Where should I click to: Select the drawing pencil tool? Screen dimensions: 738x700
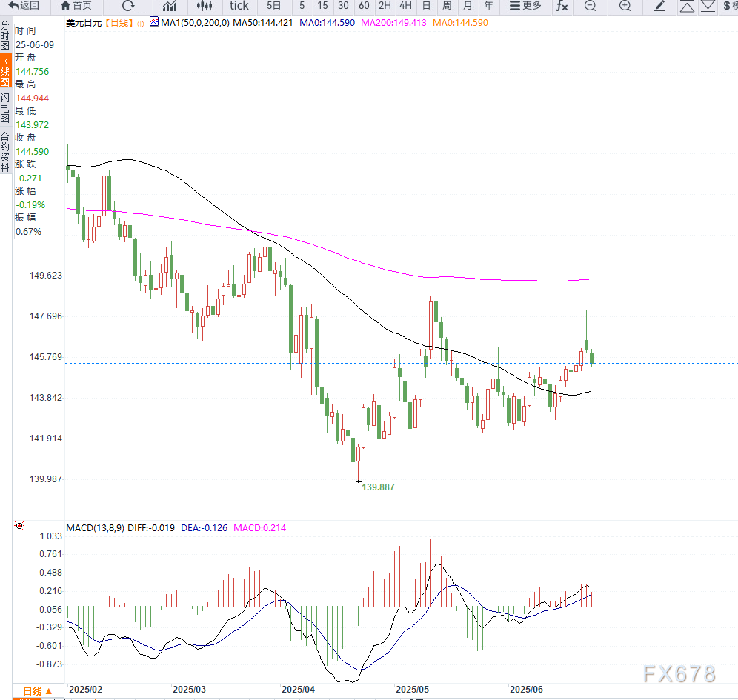[660, 6]
